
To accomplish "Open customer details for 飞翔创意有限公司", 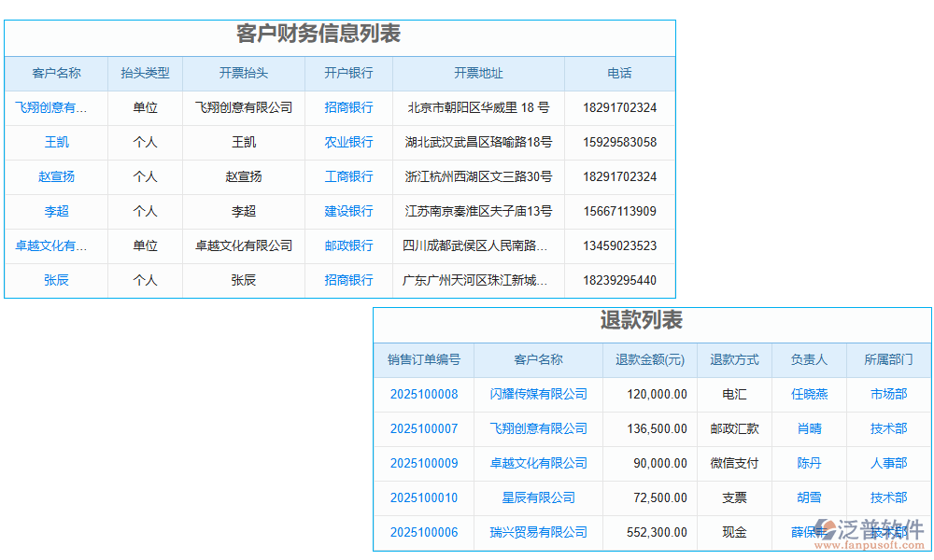I will click(54, 107).
